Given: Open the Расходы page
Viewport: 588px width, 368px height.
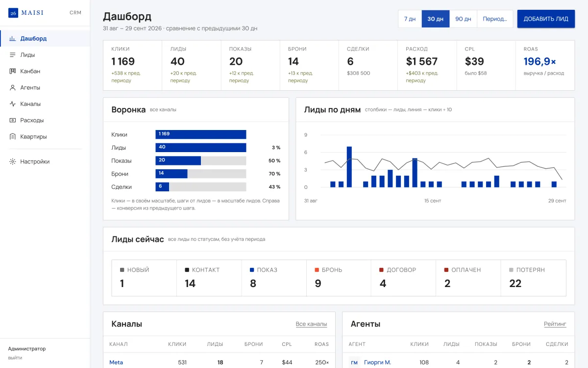Looking at the screenshot, I should click(x=45, y=120).
